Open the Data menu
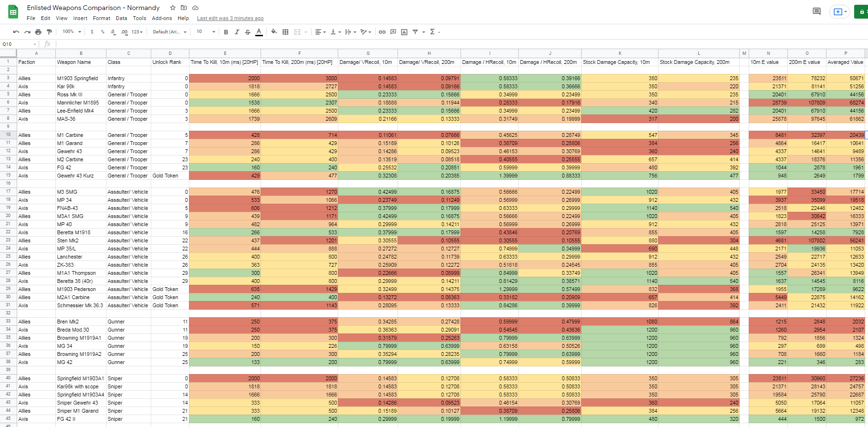 click(121, 18)
